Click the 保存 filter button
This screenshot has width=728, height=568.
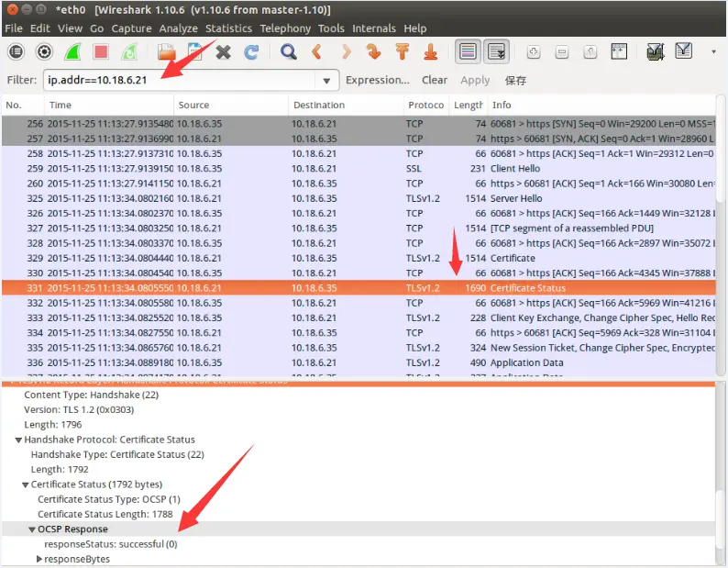click(515, 81)
